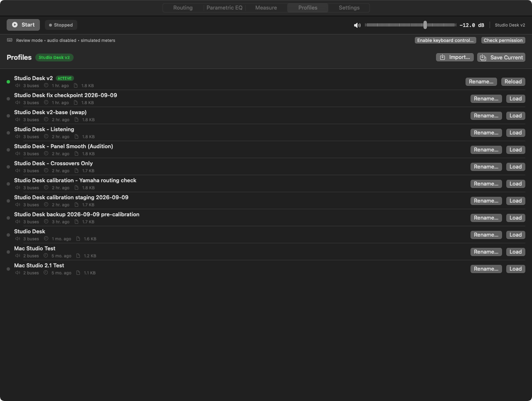The width and height of the screenshot is (532, 401).
Task: Load the Mac Studio 2.1 Test profile
Action: pos(515,269)
